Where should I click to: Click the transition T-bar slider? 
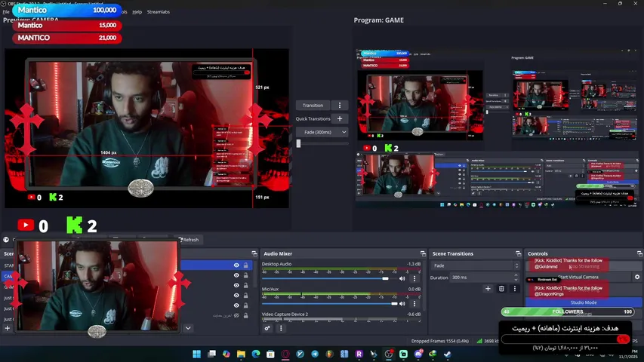coord(322,143)
